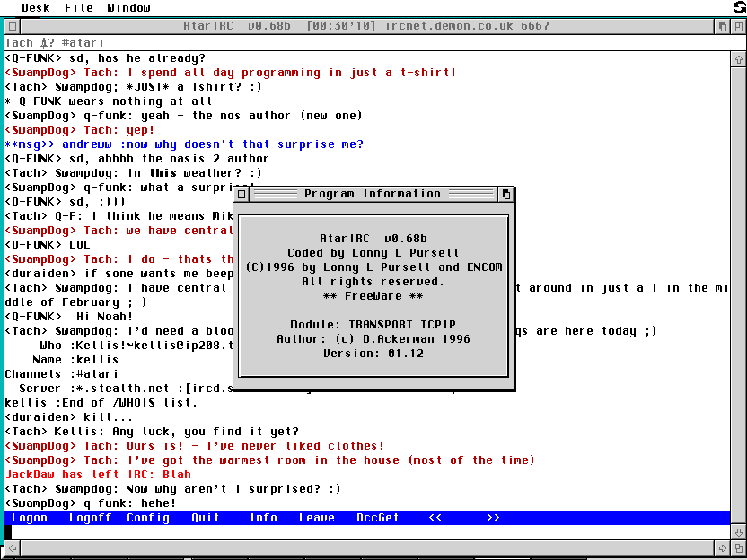Click the vertical scrollbar track
The width and height of the screenshot is (747, 560).
[738, 295]
